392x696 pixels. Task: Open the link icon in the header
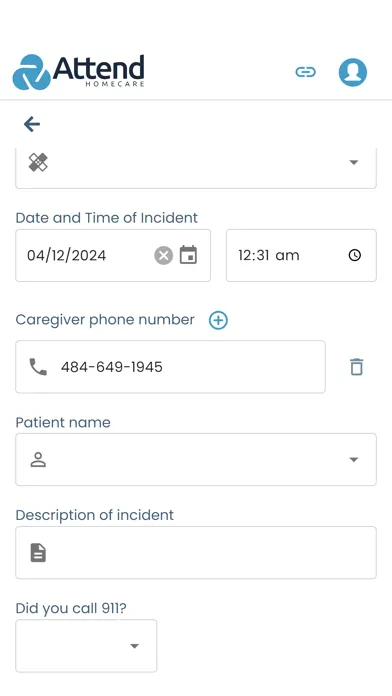point(305,72)
